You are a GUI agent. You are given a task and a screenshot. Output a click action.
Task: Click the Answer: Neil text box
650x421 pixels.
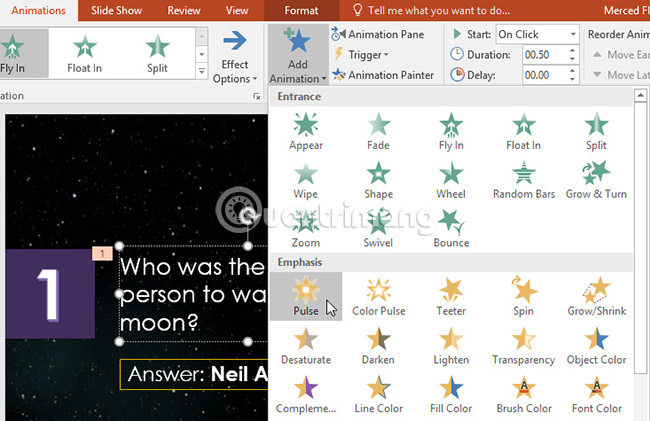(194, 374)
